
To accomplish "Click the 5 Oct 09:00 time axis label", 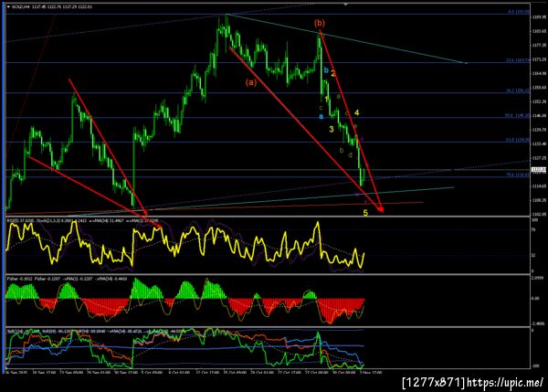I will (x=152, y=373).
